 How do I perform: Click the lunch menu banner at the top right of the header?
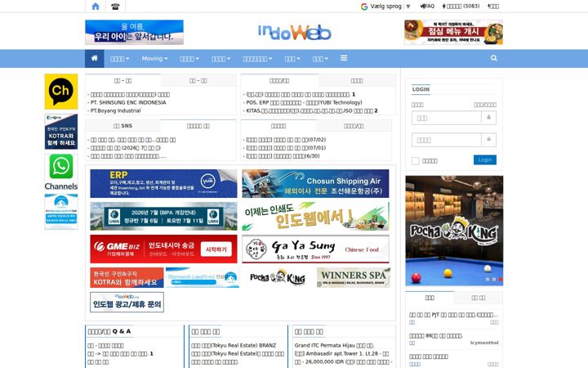click(453, 32)
